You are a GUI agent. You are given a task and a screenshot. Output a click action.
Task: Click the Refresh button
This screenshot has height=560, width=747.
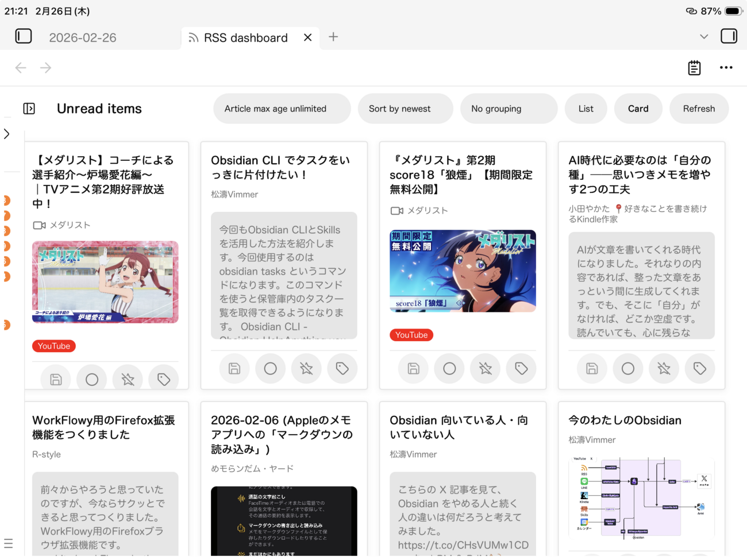tap(699, 109)
